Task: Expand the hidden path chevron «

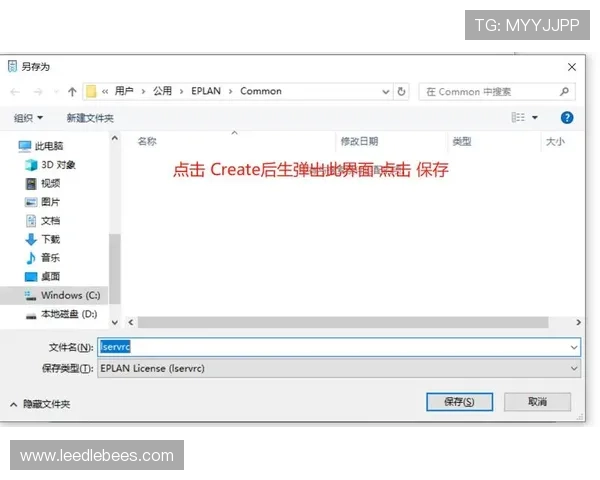Action: 105,91
